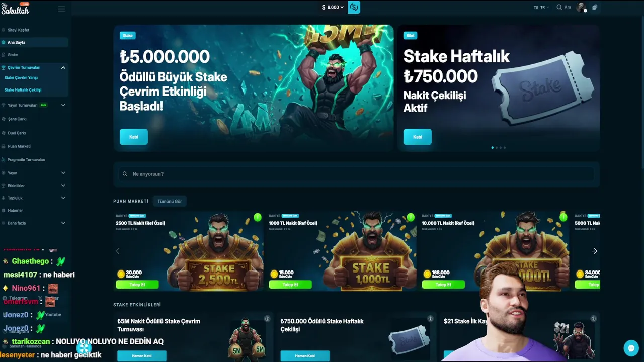Click Katıl on the ₺5.000.000 banner
The height and width of the screenshot is (362, 644).
click(x=134, y=137)
